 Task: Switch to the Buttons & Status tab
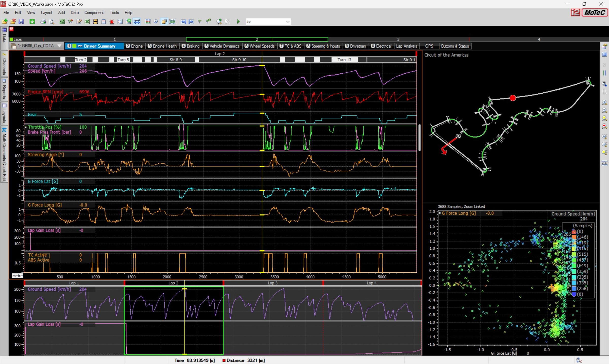[455, 46]
